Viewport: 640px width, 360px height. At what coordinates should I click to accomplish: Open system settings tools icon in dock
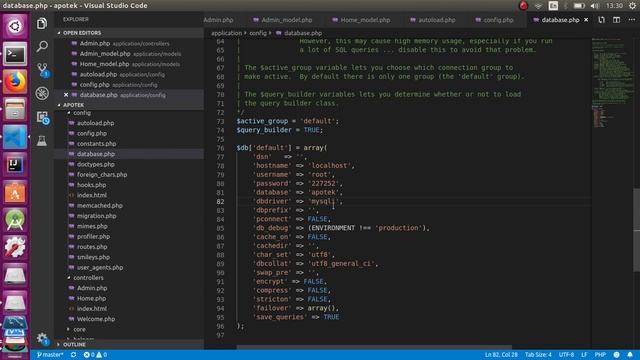(15, 247)
